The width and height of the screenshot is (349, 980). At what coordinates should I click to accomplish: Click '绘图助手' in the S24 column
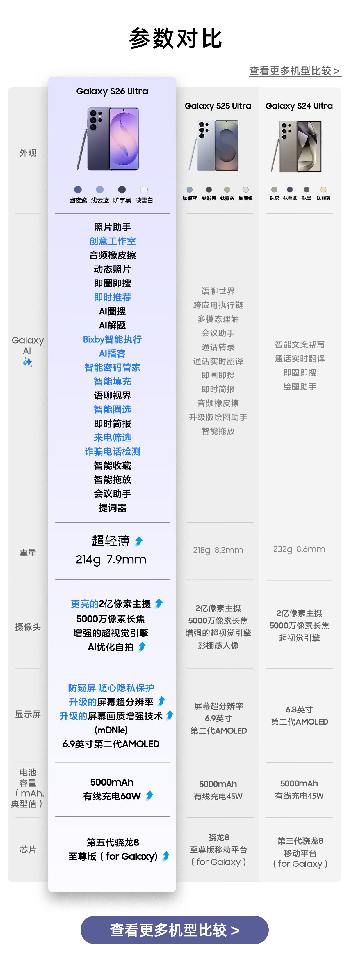click(300, 387)
